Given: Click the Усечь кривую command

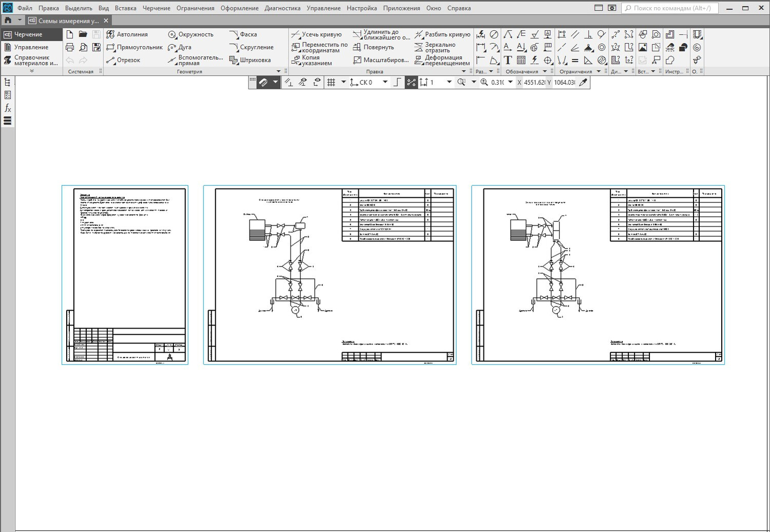Looking at the screenshot, I should 317,34.
